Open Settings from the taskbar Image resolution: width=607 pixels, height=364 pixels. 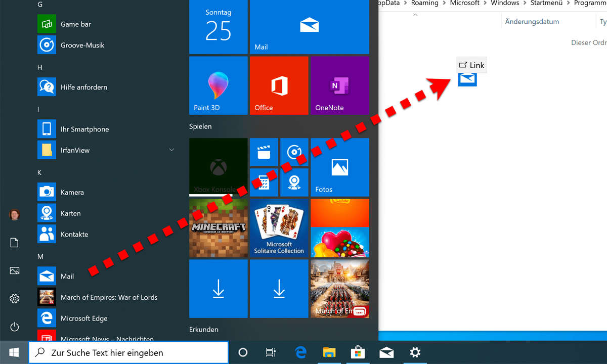415,352
